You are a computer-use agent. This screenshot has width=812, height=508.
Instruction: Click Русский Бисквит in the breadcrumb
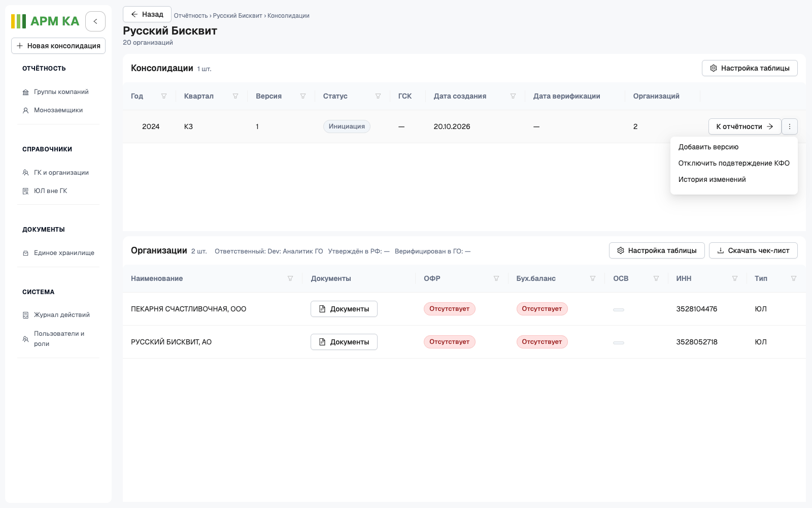pos(238,16)
